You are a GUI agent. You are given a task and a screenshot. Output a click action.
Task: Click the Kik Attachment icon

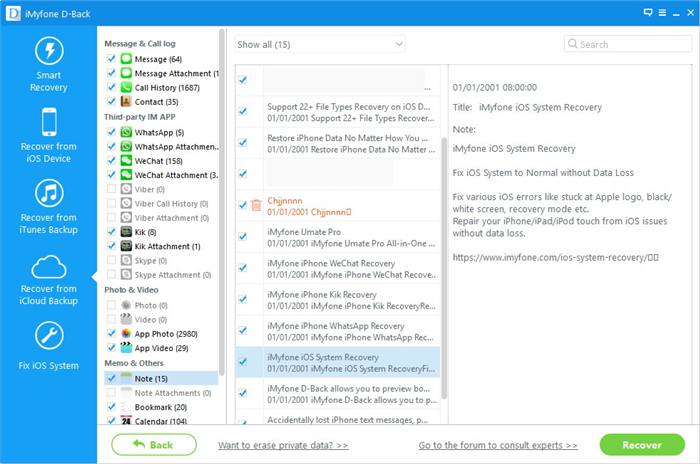pyautogui.click(x=126, y=247)
